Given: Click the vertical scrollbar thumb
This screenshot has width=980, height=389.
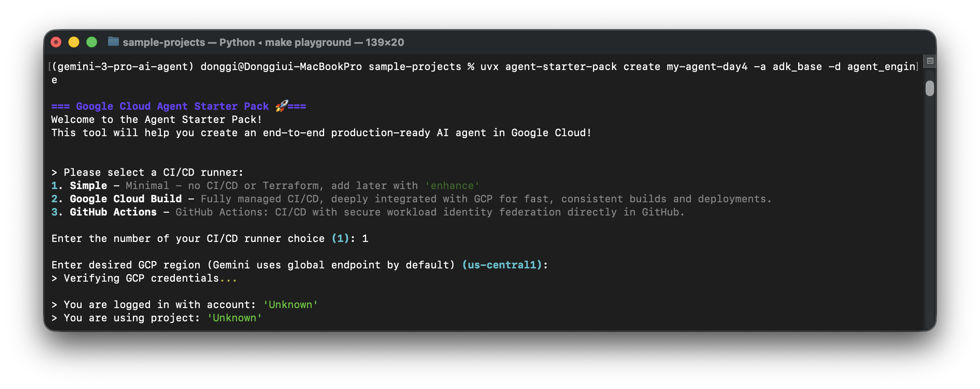Looking at the screenshot, I should (x=929, y=88).
